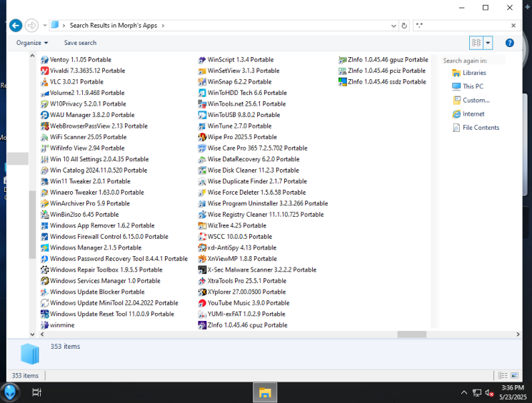Screen dimensions: 532x403
Task: Open Task View on the taskbar
Action: pos(36,392)
